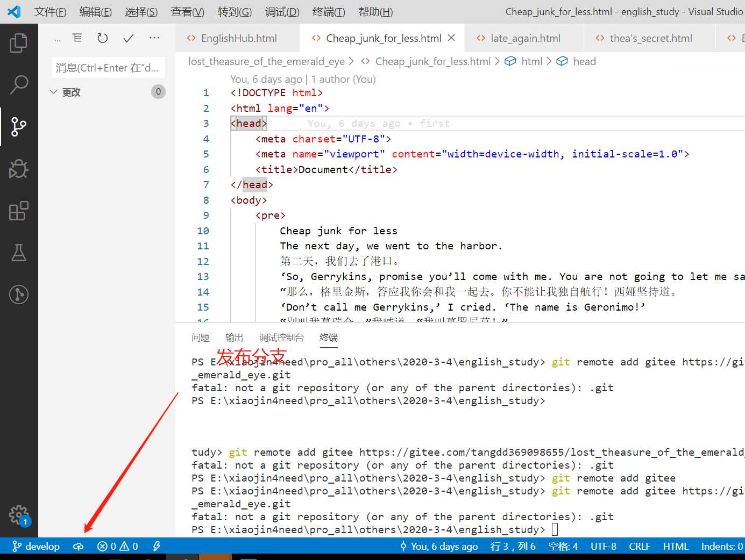This screenshot has width=745, height=560.
Task: Click 行 3, 列 6 cursor position
Action: (x=513, y=546)
